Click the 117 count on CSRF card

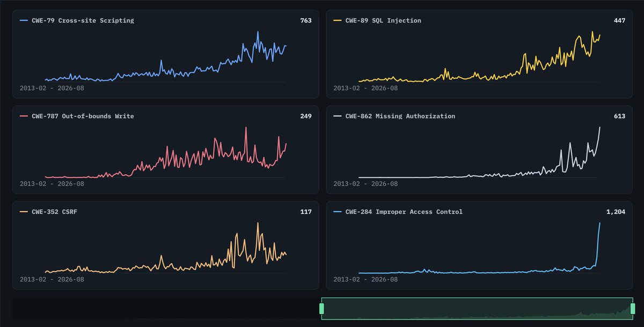(x=305, y=212)
